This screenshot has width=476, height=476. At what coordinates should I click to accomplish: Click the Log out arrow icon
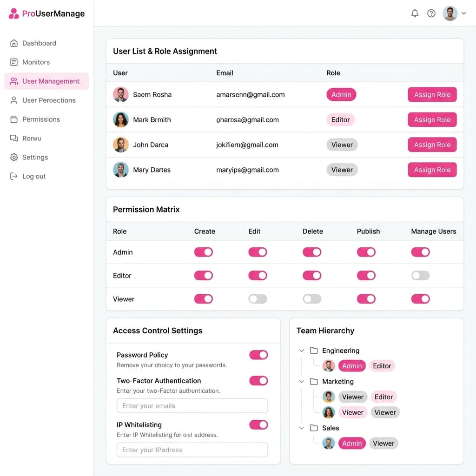click(x=14, y=177)
